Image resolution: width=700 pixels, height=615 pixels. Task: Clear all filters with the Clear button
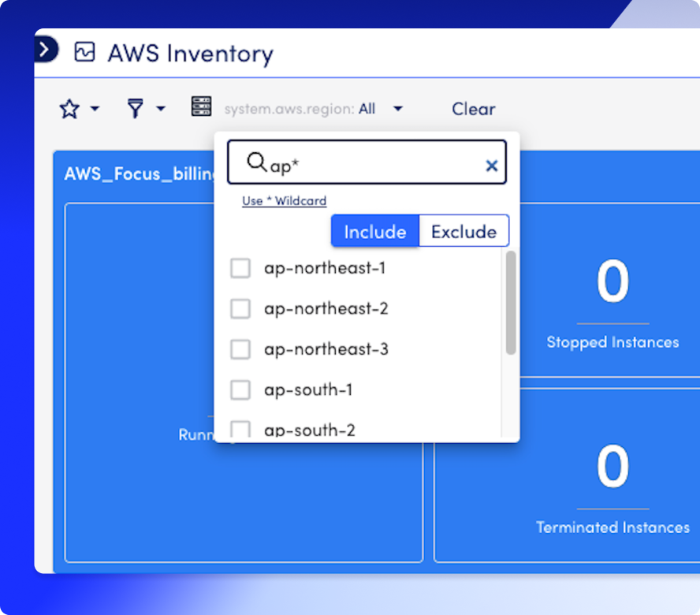(473, 109)
